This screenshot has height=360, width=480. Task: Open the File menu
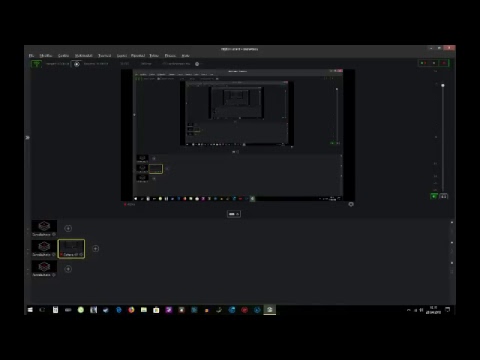[31, 56]
